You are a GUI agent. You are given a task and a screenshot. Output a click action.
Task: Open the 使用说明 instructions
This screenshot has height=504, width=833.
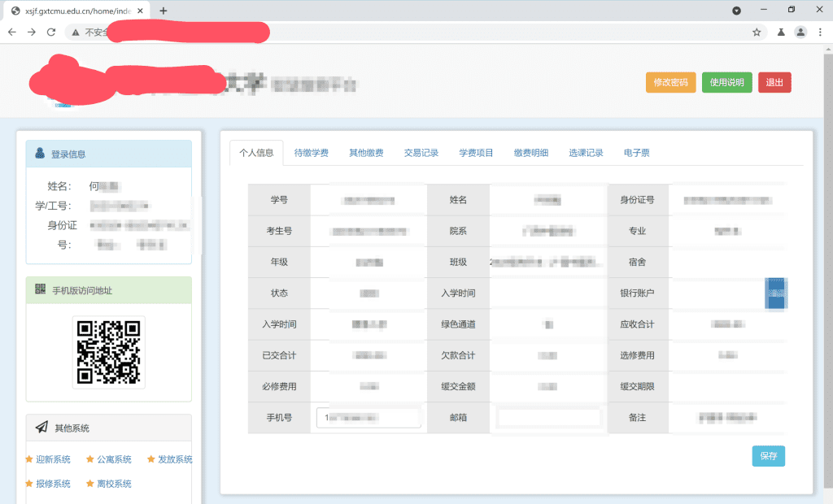(x=726, y=82)
